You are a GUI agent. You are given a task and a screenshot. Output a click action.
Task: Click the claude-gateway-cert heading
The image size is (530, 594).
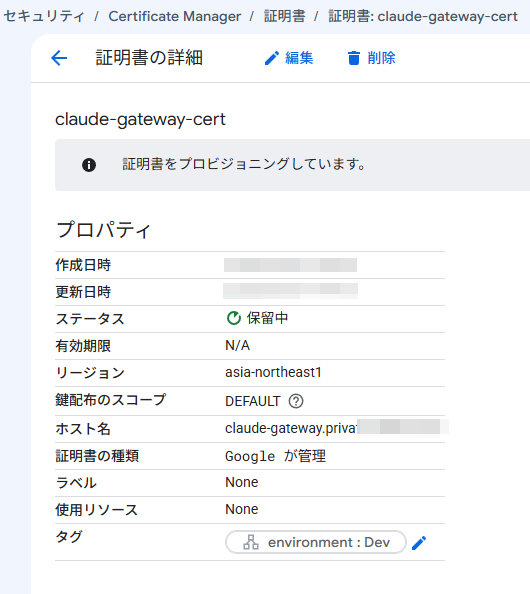[140, 119]
